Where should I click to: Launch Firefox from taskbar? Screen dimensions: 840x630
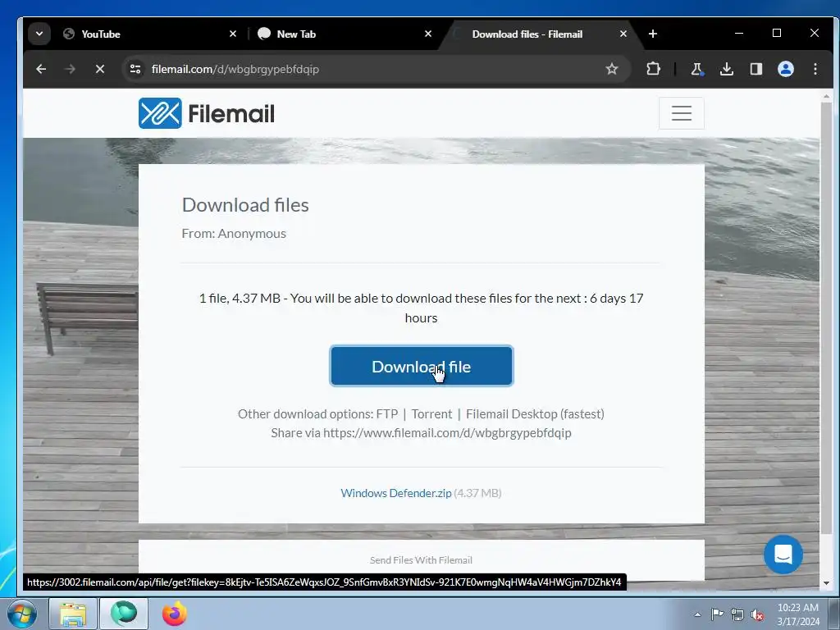click(174, 614)
